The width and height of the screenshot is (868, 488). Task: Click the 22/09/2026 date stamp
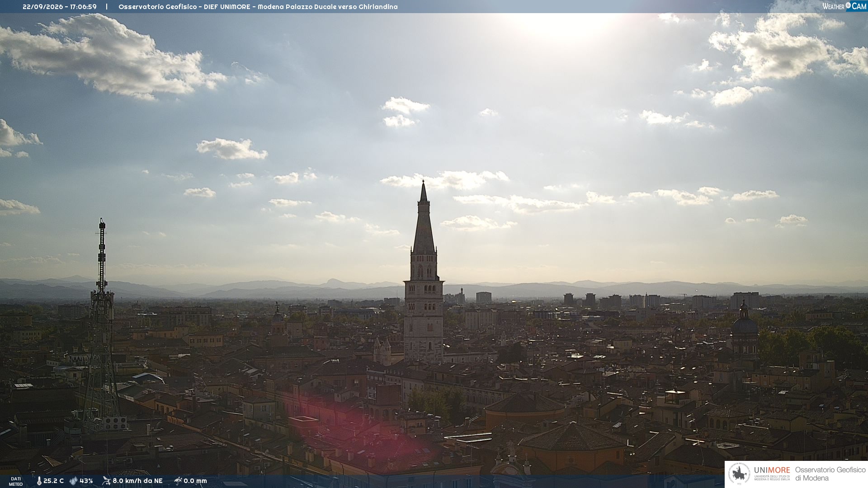(x=43, y=7)
